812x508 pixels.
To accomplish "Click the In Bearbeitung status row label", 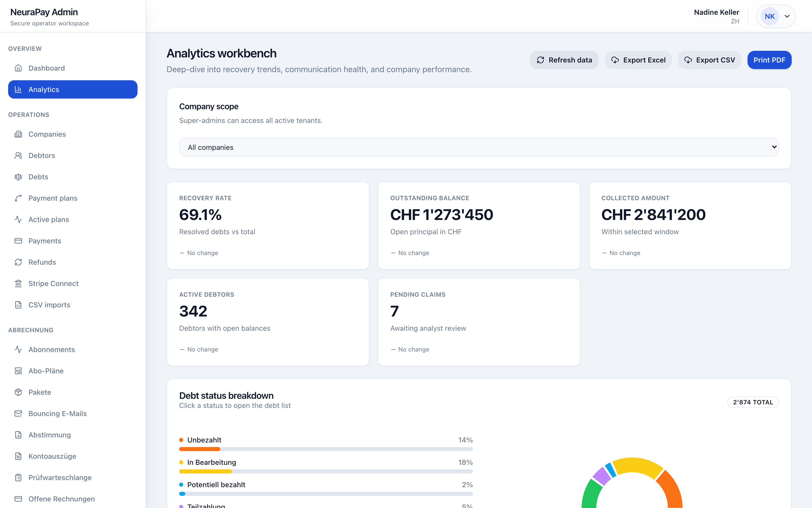I will point(211,462).
